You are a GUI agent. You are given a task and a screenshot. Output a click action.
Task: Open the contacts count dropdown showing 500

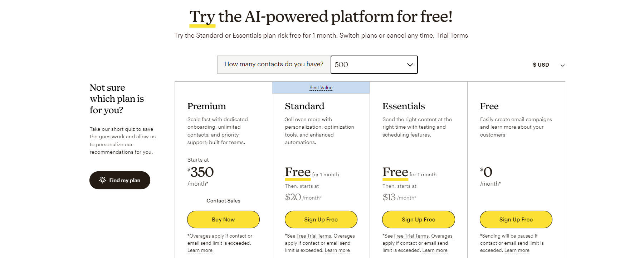[374, 65]
